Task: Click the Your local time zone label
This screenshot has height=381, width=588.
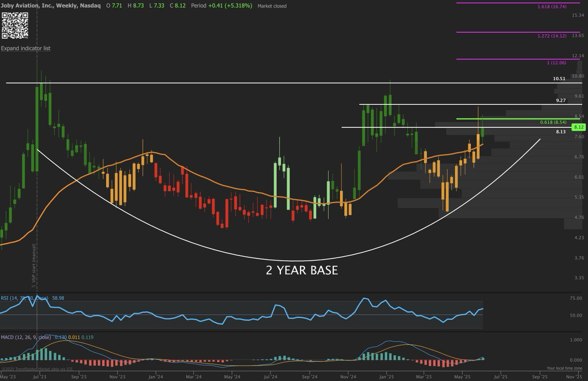Action: click(x=564, y=368)
